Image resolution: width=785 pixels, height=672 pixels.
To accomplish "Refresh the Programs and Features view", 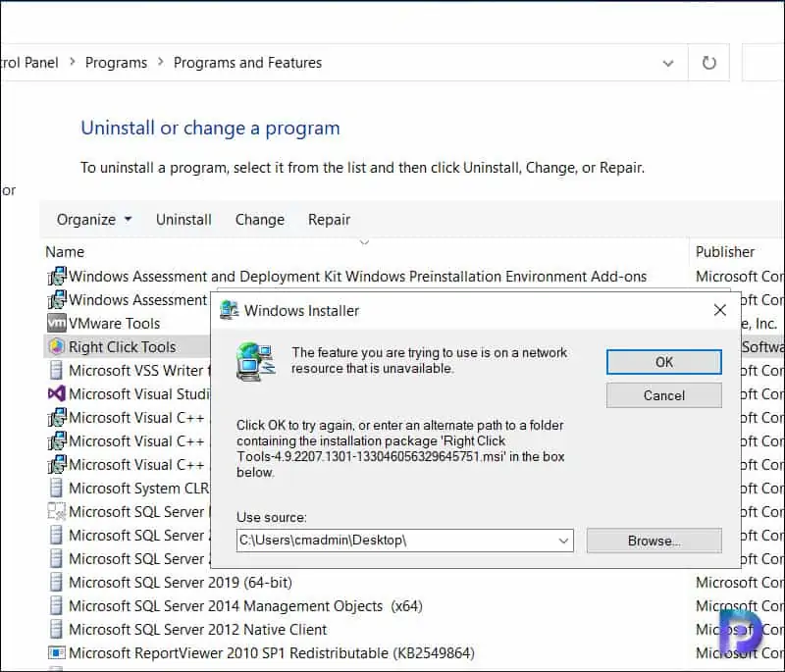I will click(708, 63).
